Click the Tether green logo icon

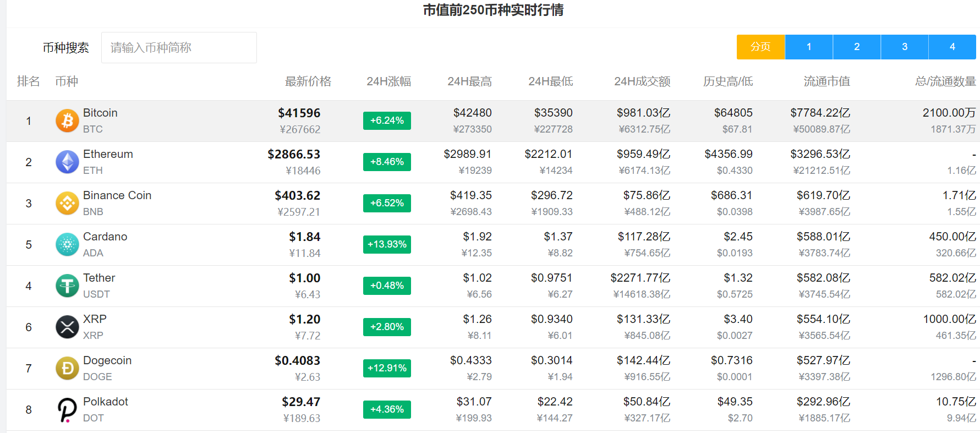(67, 286)
